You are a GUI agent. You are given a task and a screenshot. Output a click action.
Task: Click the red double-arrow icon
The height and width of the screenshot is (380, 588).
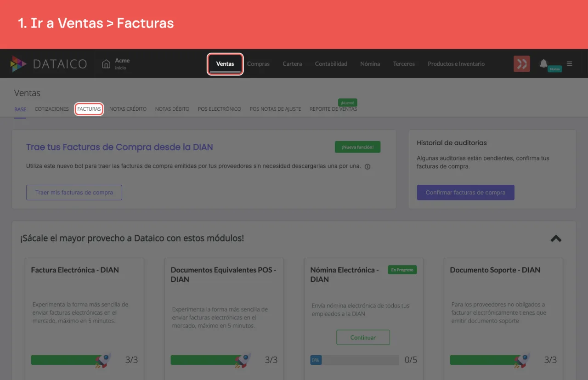pyautogui.click(x=522, y=64)
